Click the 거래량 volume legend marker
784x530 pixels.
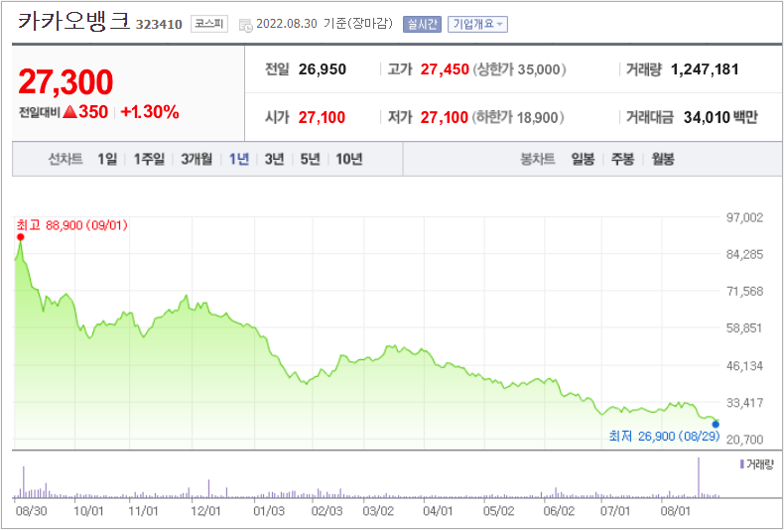742,464
